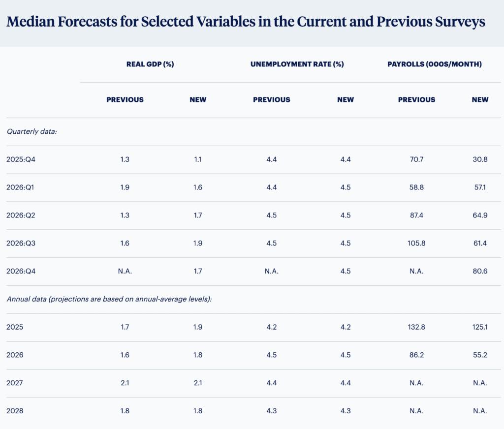
Task: Select the 64.9 payrolls value for 2026:Q2
Action: point(479,215)
